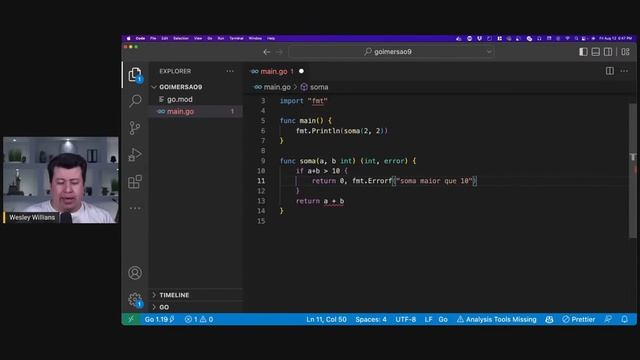Go back with the left arrow

click(x=267, y=52)
